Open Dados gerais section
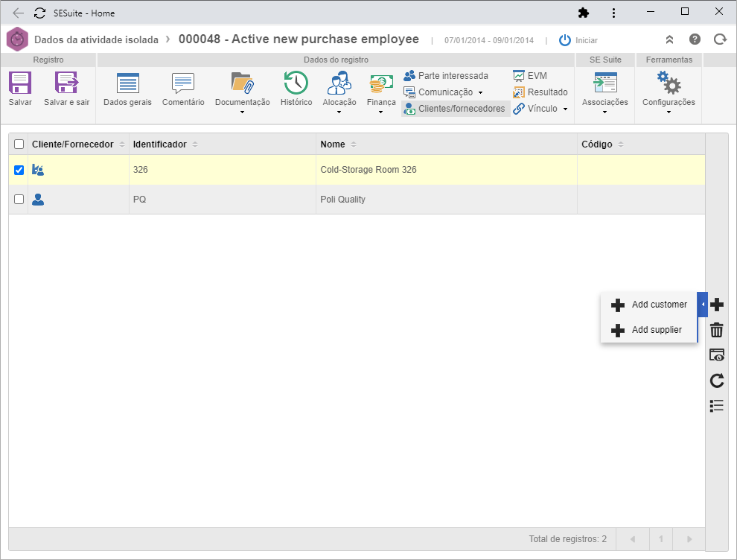This screenshot has height=560, width=737. pyautogui.click(x=127, y=89)
